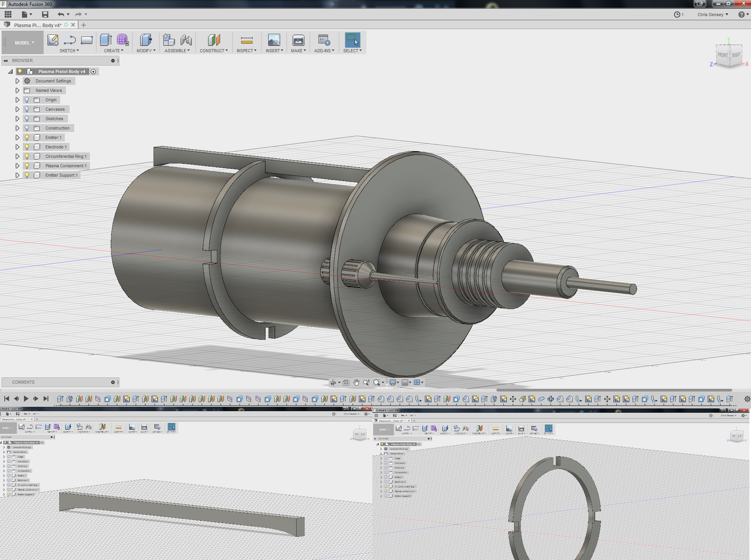This screenshot has height=560, width=751.
Task: Click the Create Sketch icon
Action: [x=53, y=40]
